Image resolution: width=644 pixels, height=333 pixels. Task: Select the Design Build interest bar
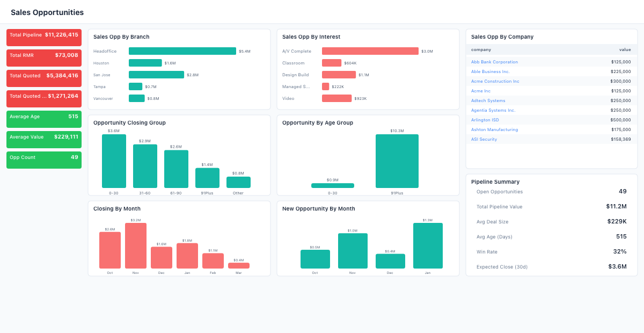[x=339, y=75]
